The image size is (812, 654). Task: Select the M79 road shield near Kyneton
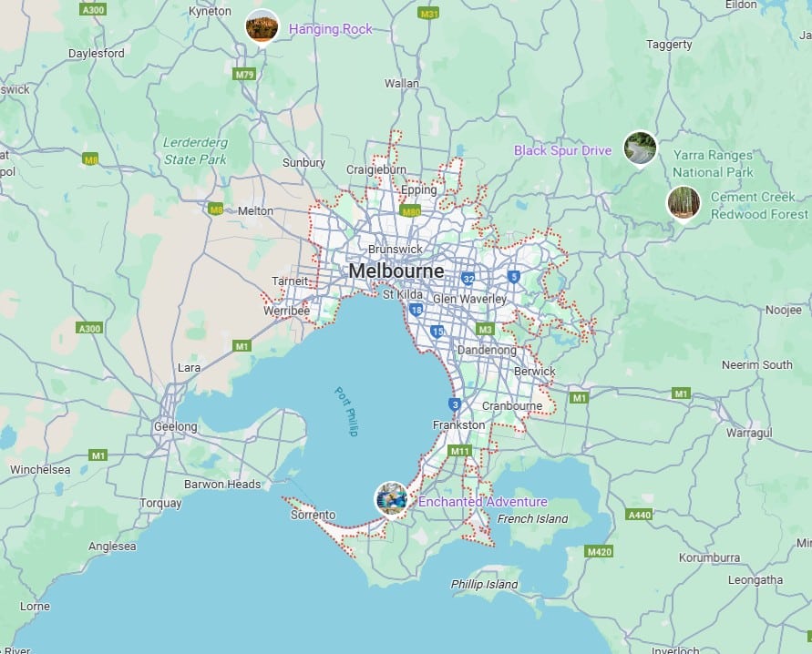tap(244, 75)
